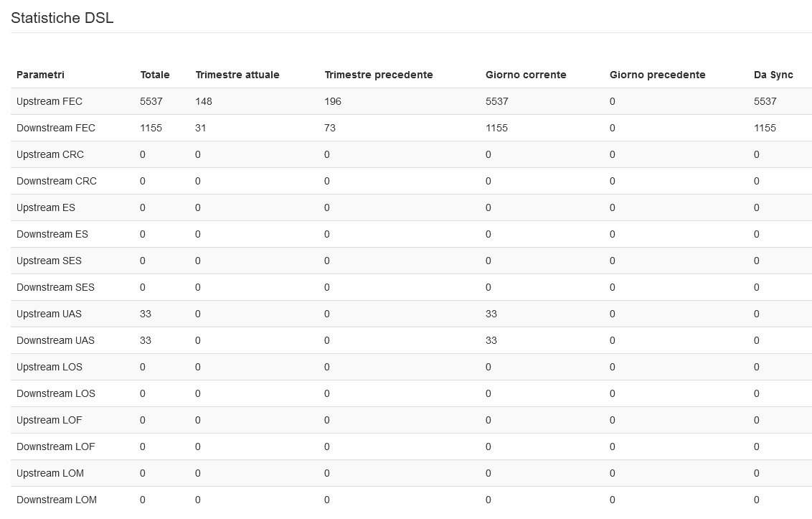Viewport: 812px width, 519px height.
Task: Select the Upstream FEC row label
Action: tap(49, 101)
